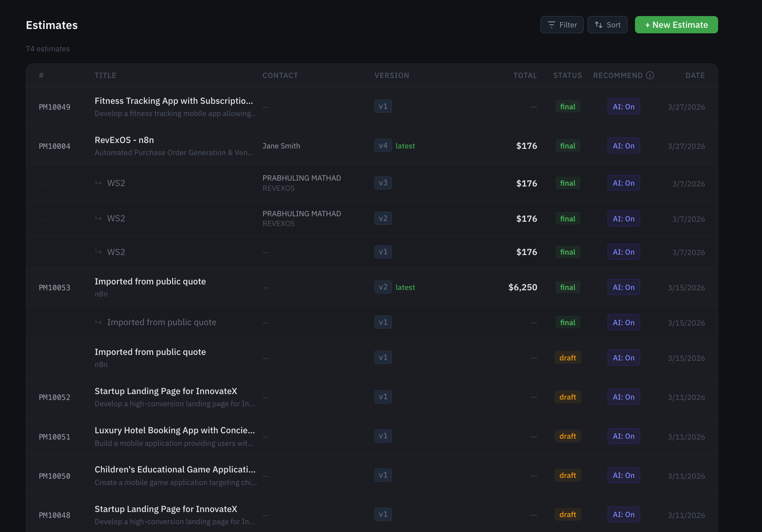Click latest tag on RevExOS - n8n

(x=405, y=146)
